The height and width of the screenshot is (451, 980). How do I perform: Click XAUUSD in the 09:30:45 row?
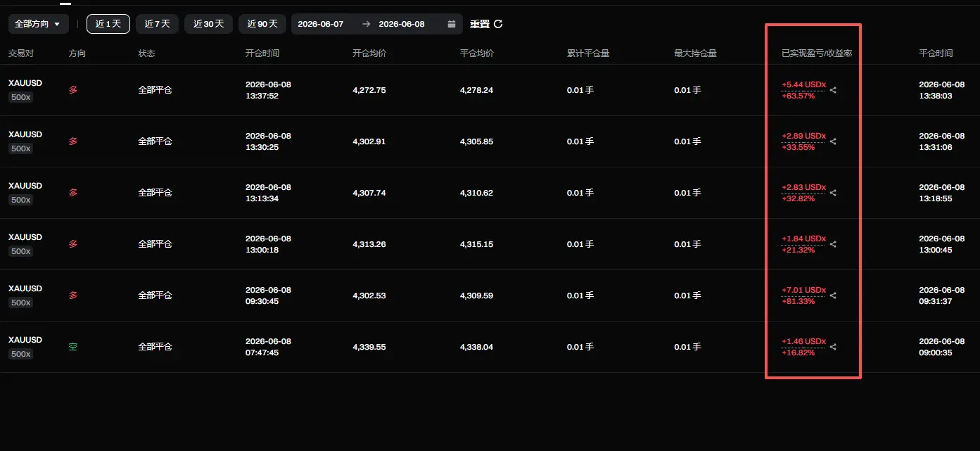click(25, 288)
